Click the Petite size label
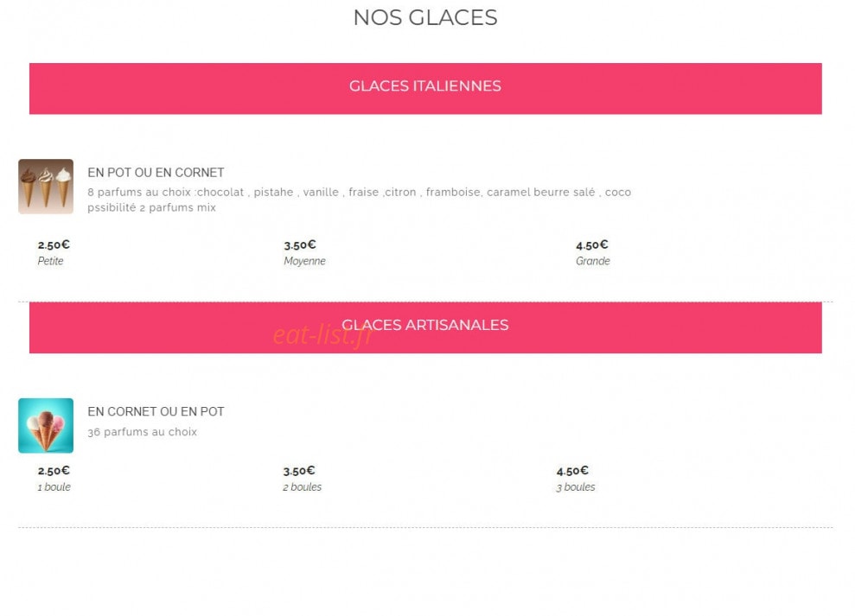The width and height of the screenshot is (855, 616). pos(50,261)
